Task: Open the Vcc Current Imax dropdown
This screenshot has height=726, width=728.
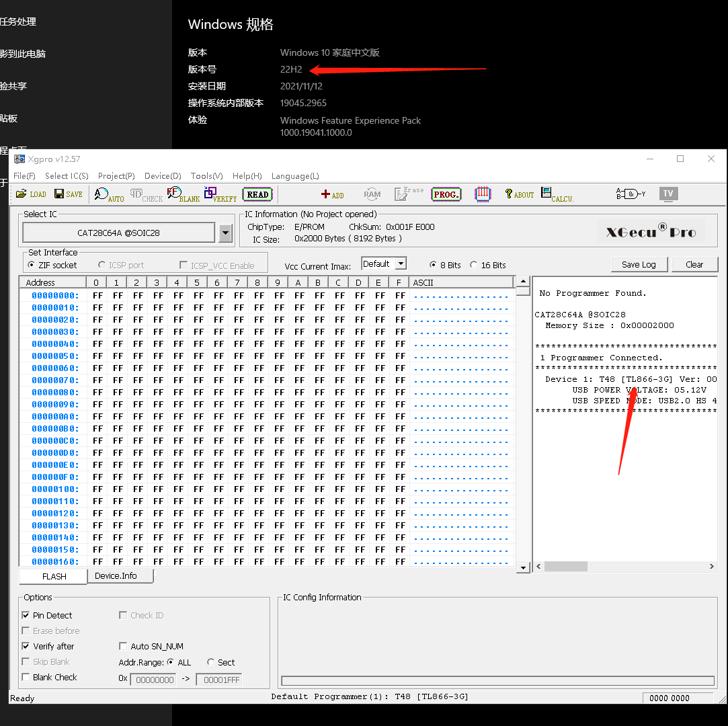Action: click(x=401, y=264)
